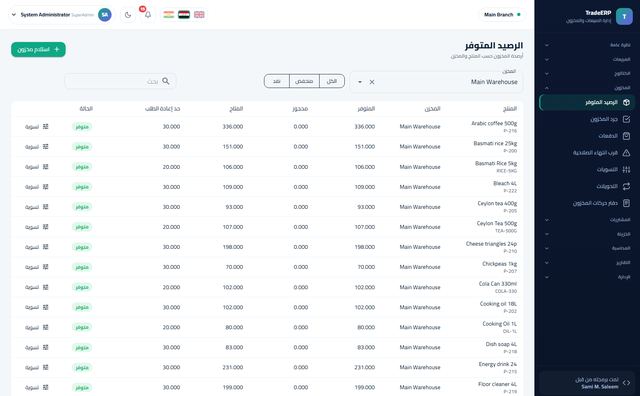Expand the المبيعات sidebar section
Screen dimensions: 640x396
(588, 59)
